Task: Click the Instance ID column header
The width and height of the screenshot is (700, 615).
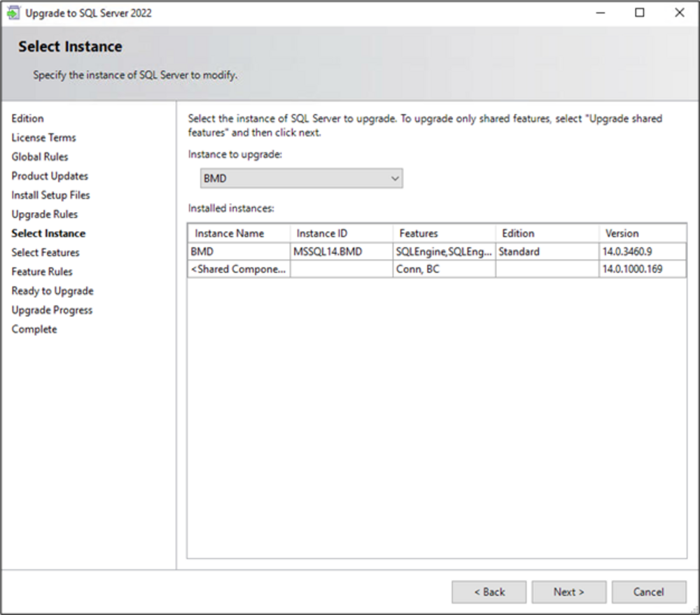Action: (341, 234)
